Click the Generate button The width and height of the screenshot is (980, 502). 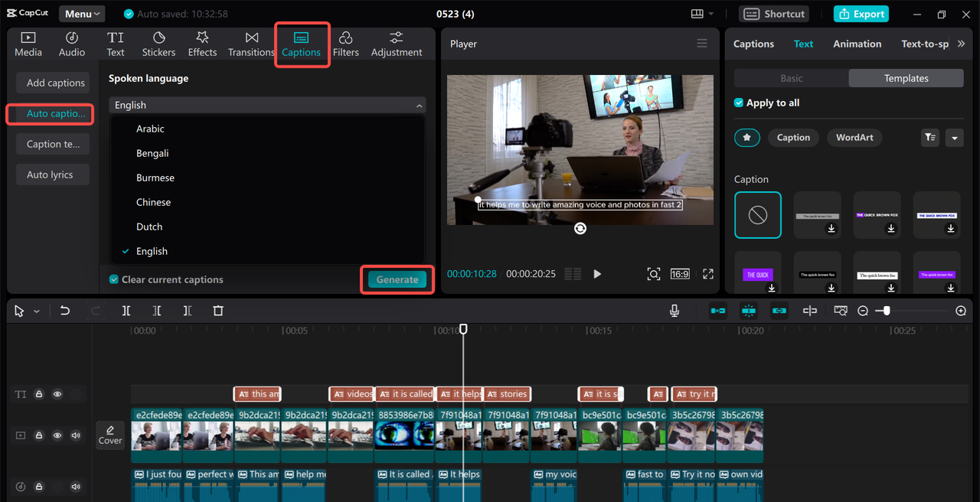[397, 279]
